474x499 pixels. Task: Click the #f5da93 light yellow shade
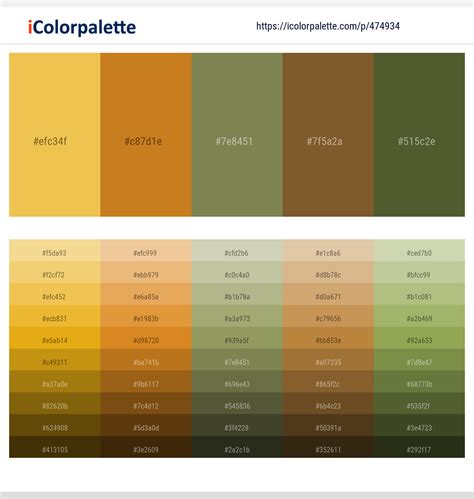point(55,251)
